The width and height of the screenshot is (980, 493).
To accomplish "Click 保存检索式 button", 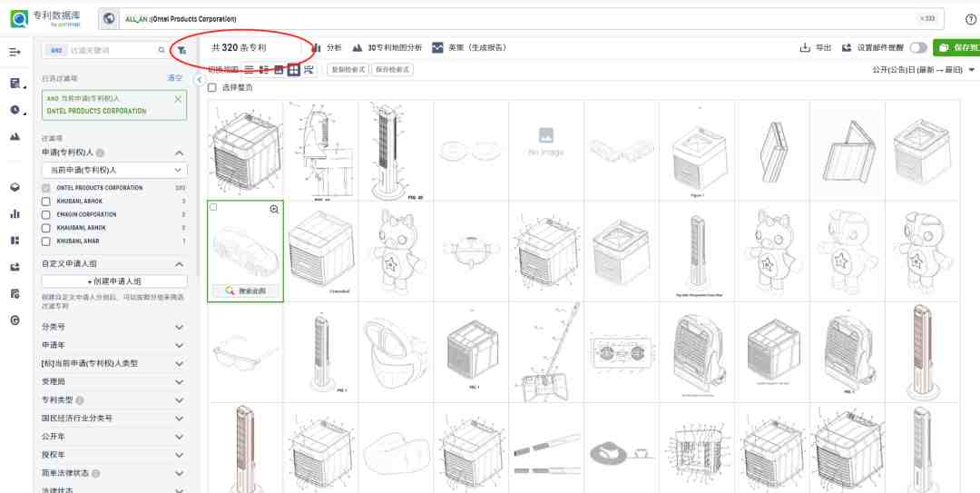I will click(392, 69).
